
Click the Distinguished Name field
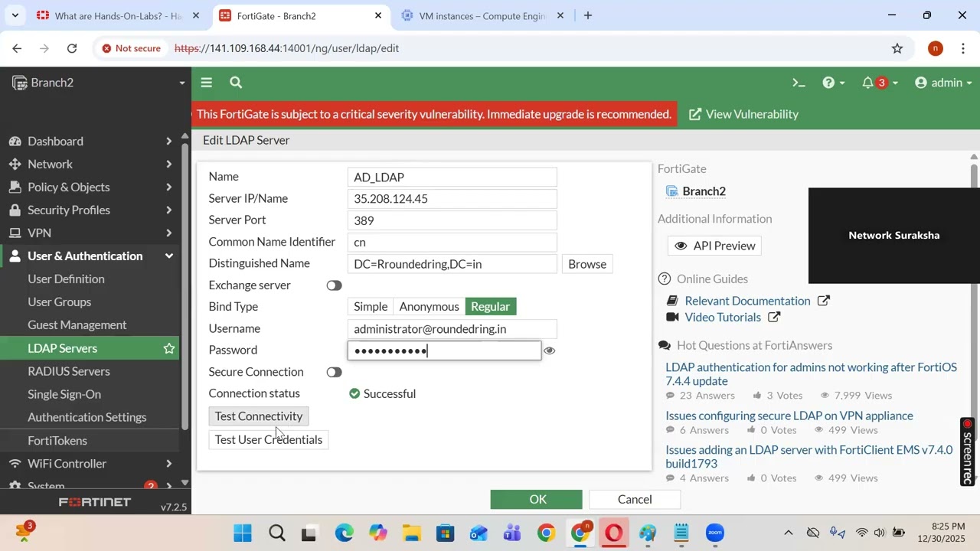point(452,264)
